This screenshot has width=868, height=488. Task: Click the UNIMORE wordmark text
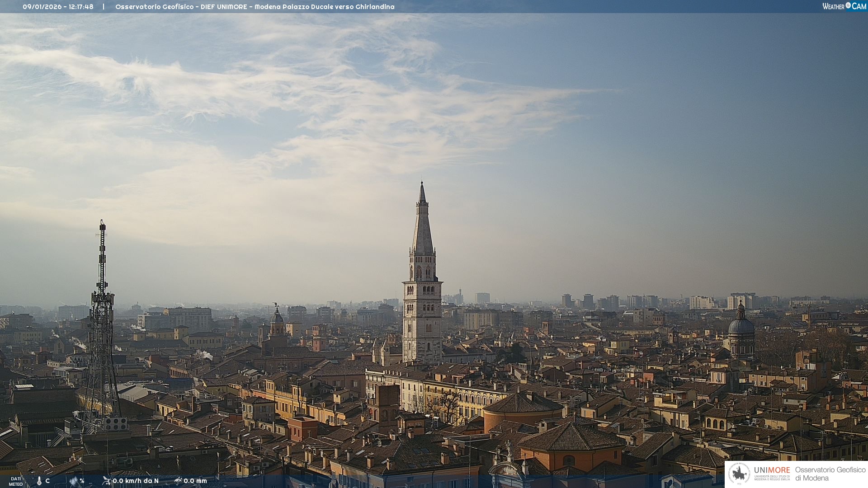(772, 470)
